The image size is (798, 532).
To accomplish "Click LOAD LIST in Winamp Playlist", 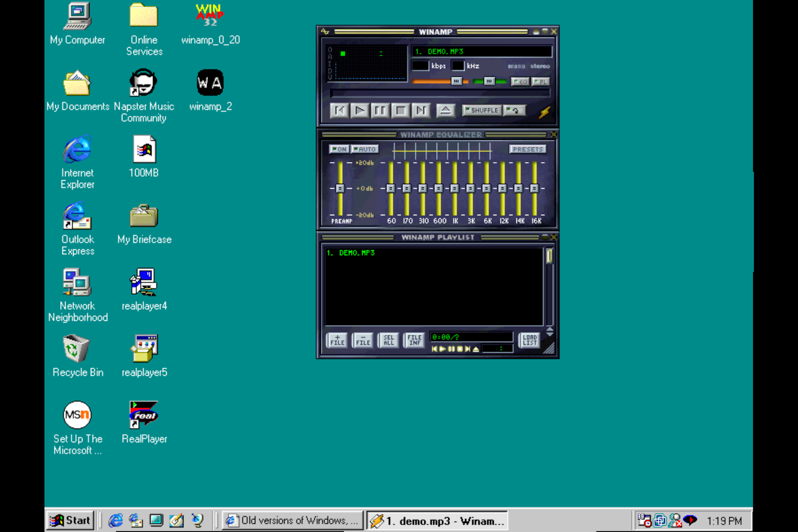I will 529,340.
